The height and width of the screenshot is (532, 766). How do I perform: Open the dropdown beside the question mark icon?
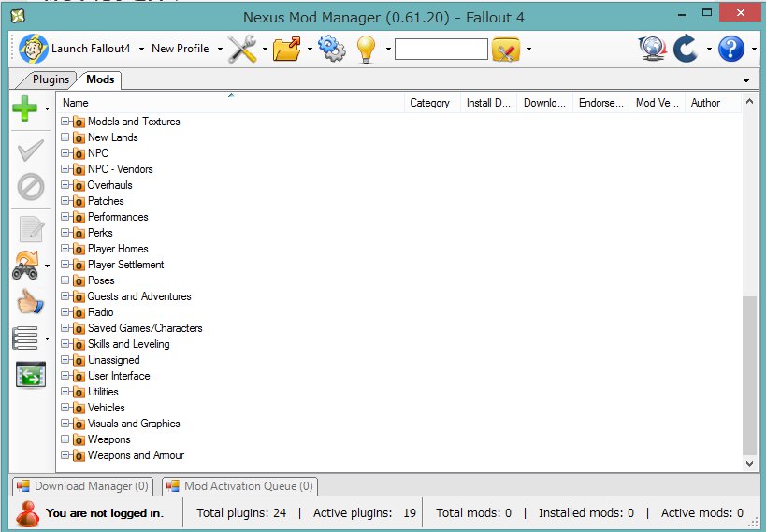coord(754,49)
